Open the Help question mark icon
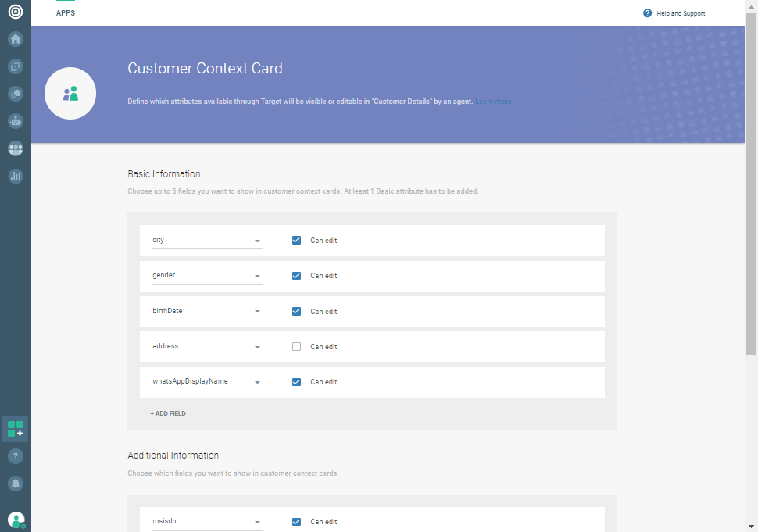The image size is (758, 532). point(16,455)
